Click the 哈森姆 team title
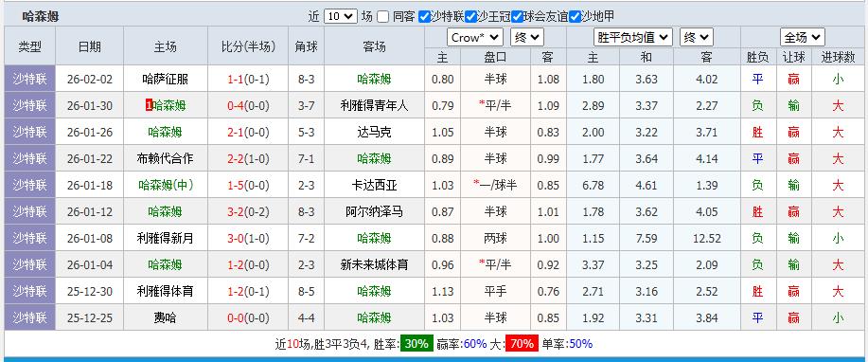The width and height of the screenshot is (868, 362). coord(41,17)
